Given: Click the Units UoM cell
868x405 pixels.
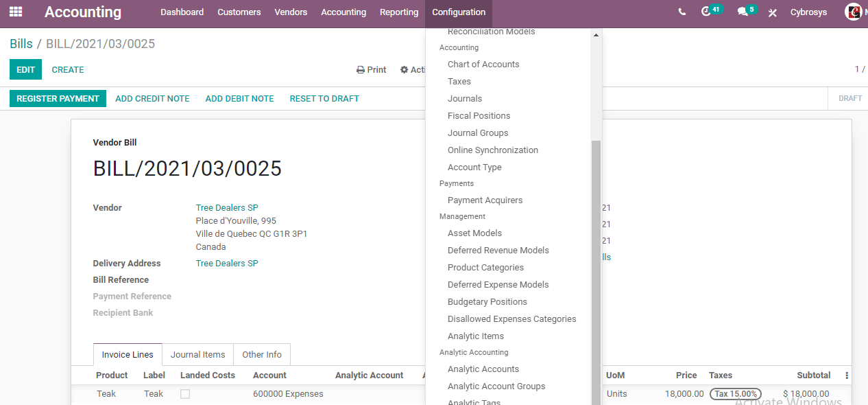Looking at the screenshot, I should click(617, 394).
